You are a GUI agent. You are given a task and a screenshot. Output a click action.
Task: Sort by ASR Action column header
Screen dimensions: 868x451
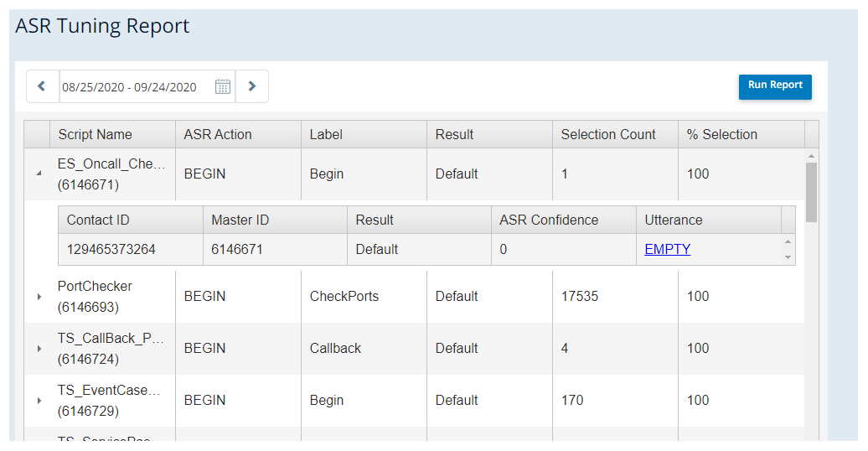tap(238, 135)
